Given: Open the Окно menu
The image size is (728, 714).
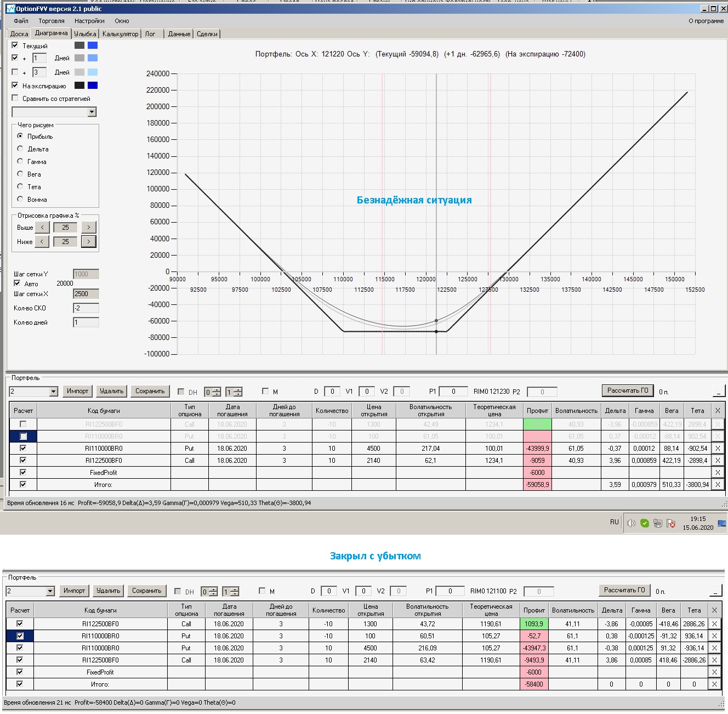Looking at the screenshot, I should [x=122, y=21].
